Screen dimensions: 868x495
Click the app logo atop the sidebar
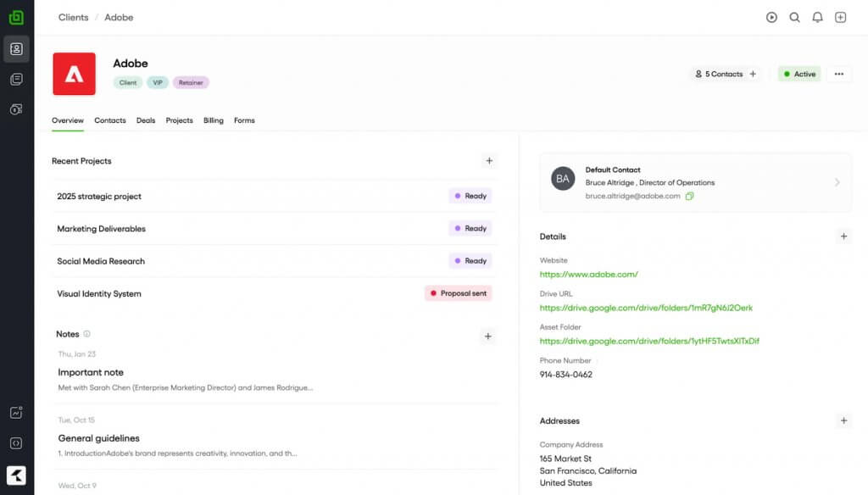[16, 16]
